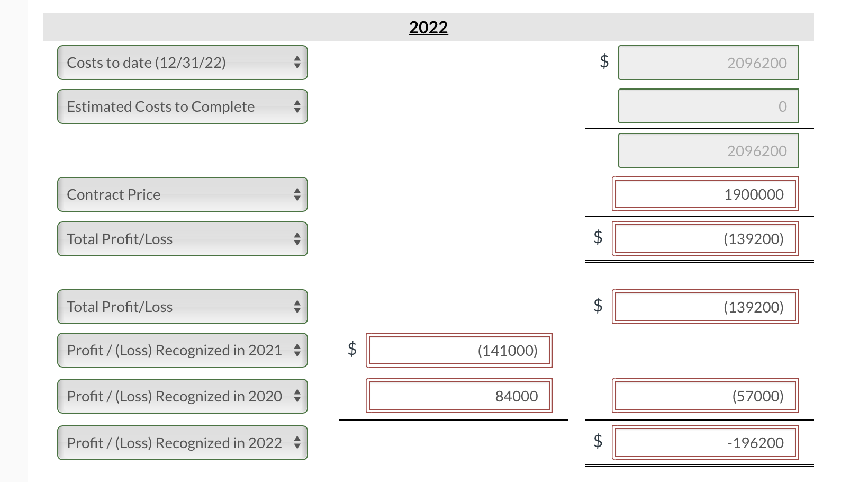Select the Contract Price input showing 1900000
The height and width of the screenshot is (482, 868).
pos(705,194)
